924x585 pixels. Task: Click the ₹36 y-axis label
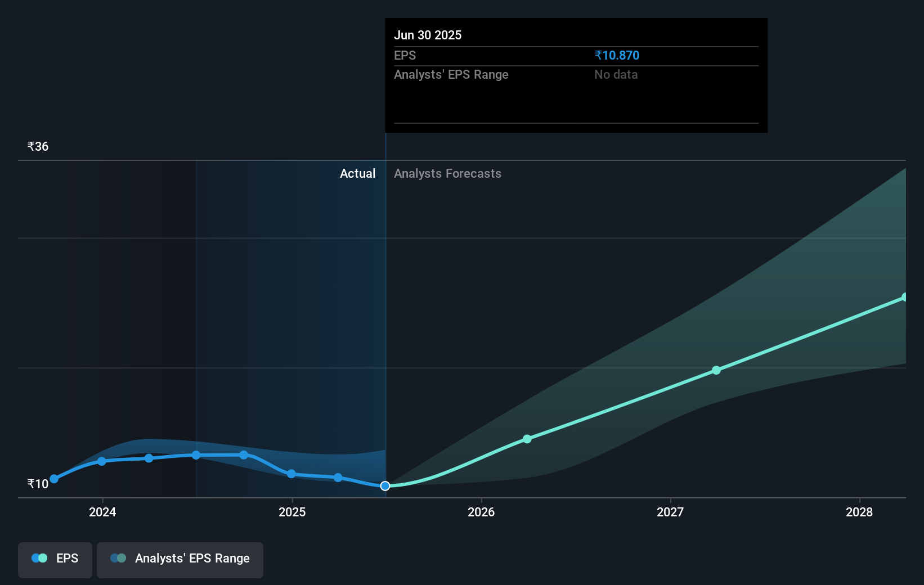click(38, 147)
